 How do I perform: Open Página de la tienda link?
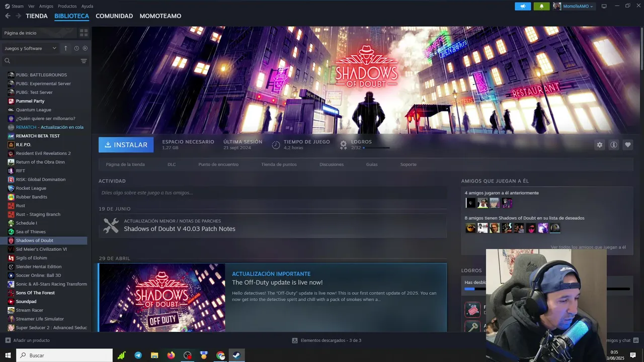[x=125, y=164]
